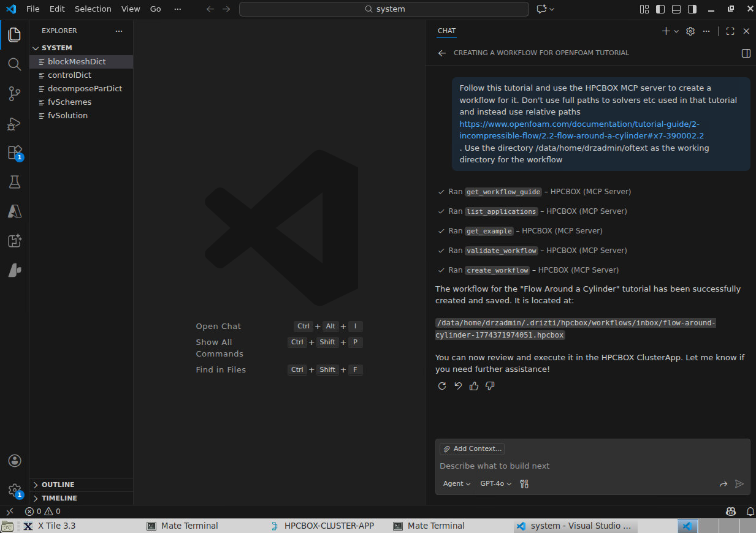The height and width of the screenshot is (533, 756).
Task: Open errors and warnings in status bar
Action: tap(43, 512)
